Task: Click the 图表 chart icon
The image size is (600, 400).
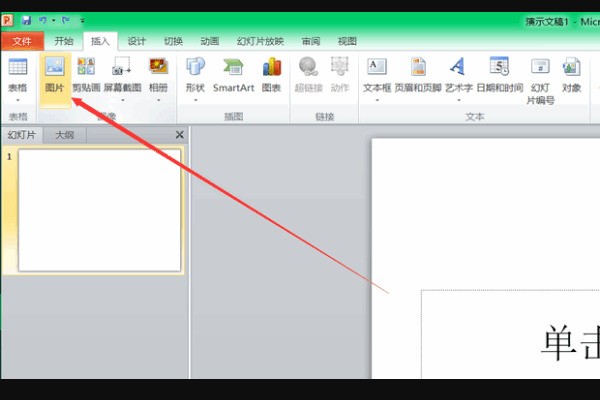Action: coord(271,74)
